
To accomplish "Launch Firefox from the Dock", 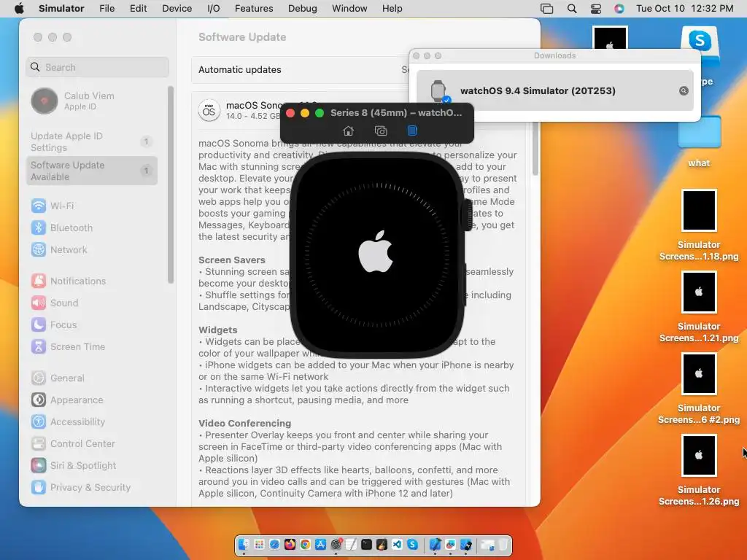I will pyautogui.click(x=290, y=544).
